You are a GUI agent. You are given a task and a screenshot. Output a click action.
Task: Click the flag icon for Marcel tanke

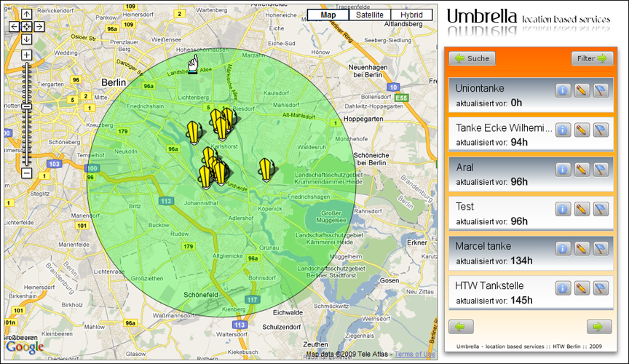coord(601,249)
